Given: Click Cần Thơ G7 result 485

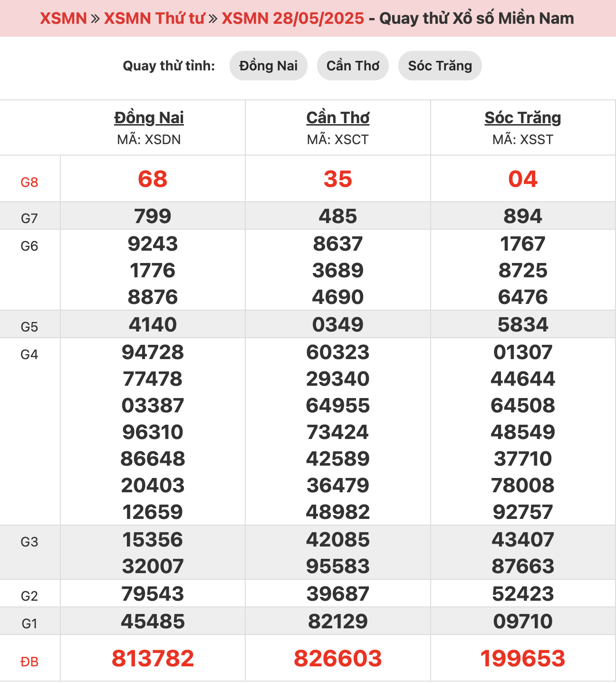Looking at the screenshot, I should click(x=338, y=216).
